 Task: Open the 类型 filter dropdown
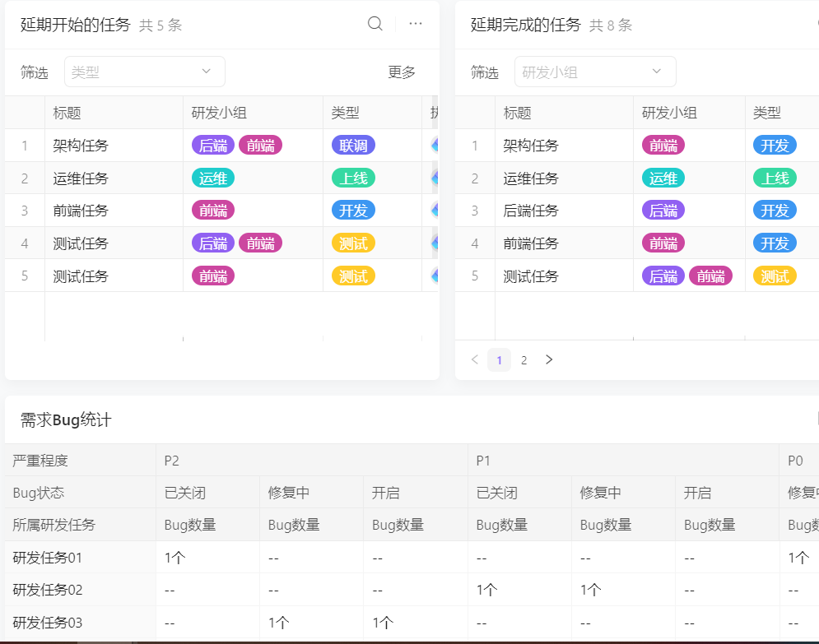(x=144, y=72)
